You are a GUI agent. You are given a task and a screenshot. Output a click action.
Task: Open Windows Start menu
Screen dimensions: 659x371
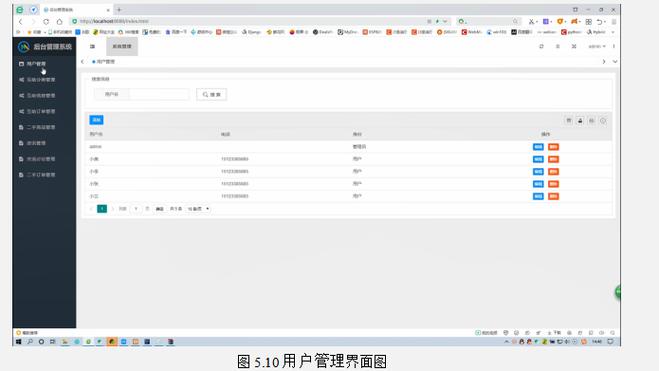point(18,342)
